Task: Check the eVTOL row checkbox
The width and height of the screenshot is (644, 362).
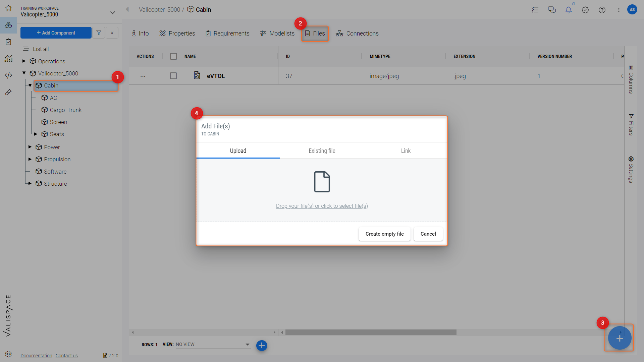Action: (x=173, y=76)
